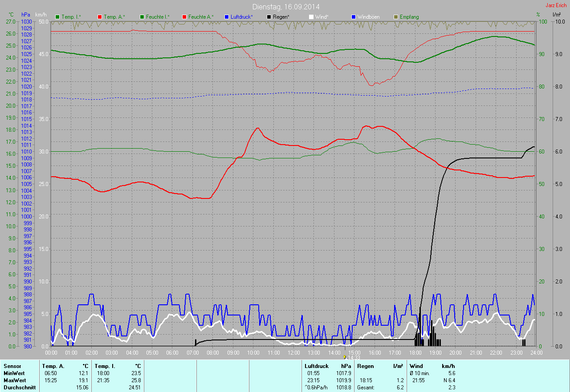
Task: Click the yellow 14:33 time marker
Action: click(345, 357)
